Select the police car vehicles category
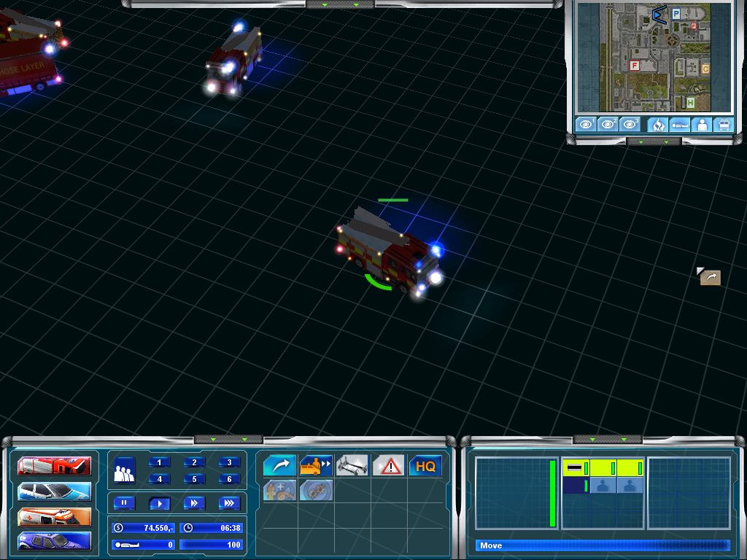Screen dimensions: 747x560 (54, 491)
